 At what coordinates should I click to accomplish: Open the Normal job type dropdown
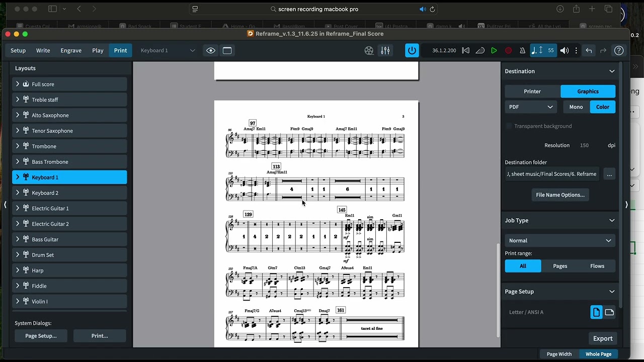pos(560,241)
